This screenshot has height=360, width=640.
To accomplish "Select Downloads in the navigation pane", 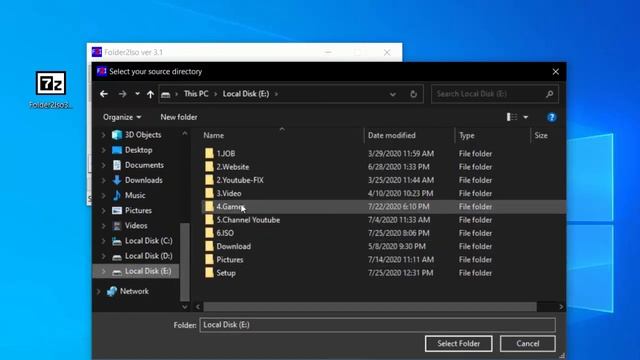I will coord(143,180).
